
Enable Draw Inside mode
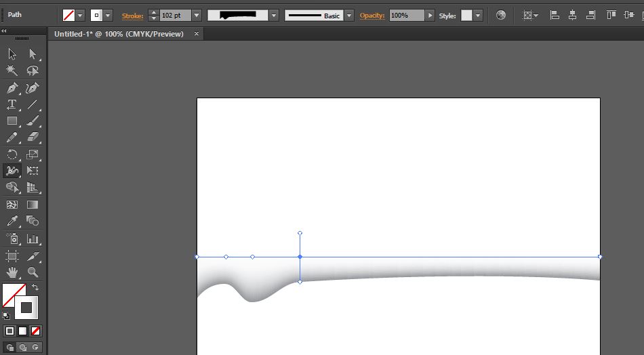click(36, 347)
